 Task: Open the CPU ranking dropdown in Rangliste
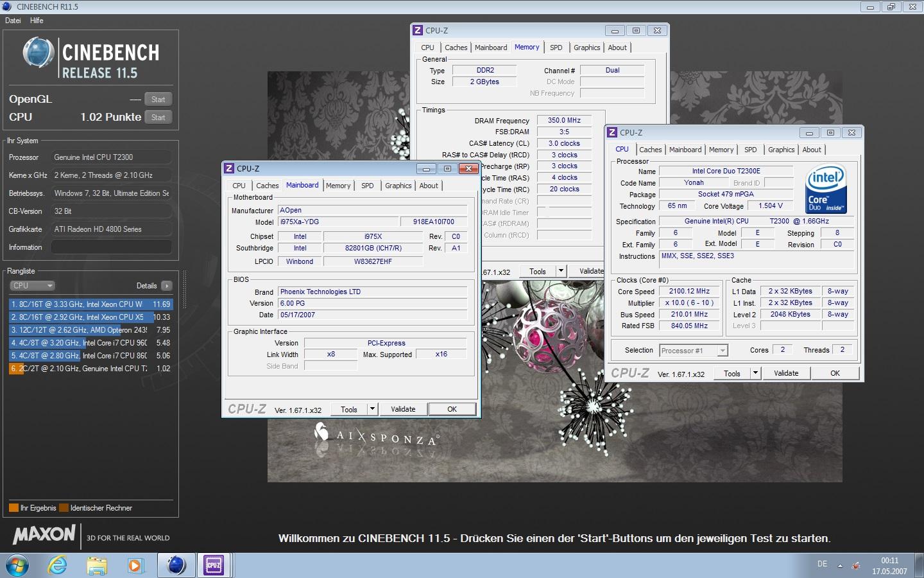click(32, 286)
